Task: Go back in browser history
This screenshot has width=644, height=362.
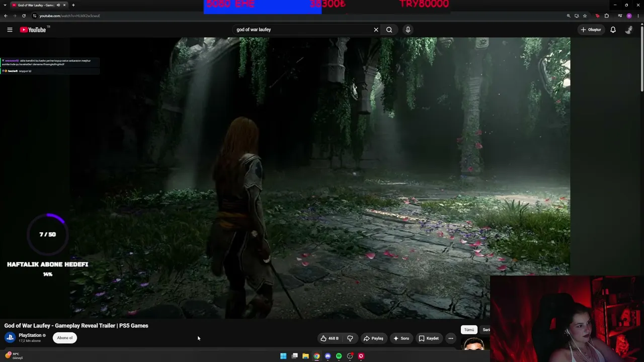Action: [x=6, y=16]
